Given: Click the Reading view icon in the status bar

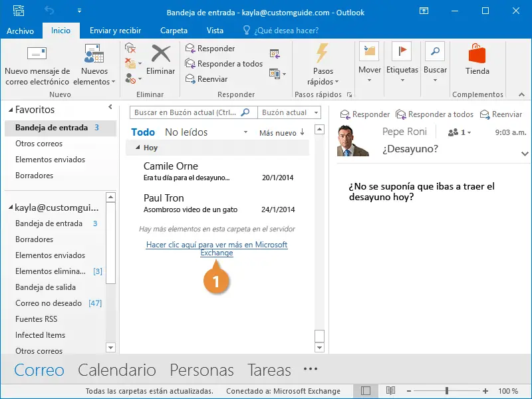Looking at the screenshot, I should (390, 391).
